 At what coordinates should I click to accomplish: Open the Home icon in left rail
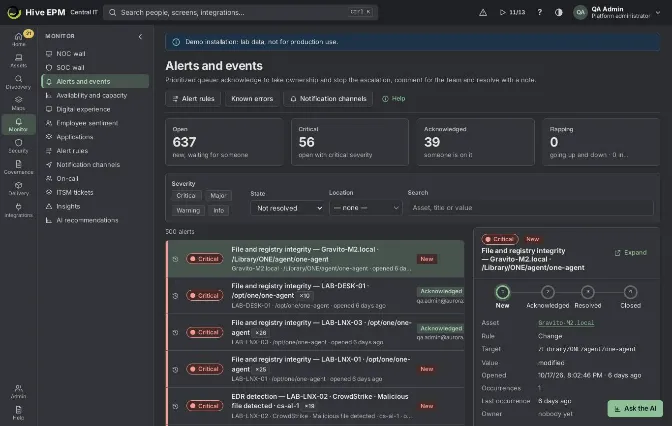[18, 39]
